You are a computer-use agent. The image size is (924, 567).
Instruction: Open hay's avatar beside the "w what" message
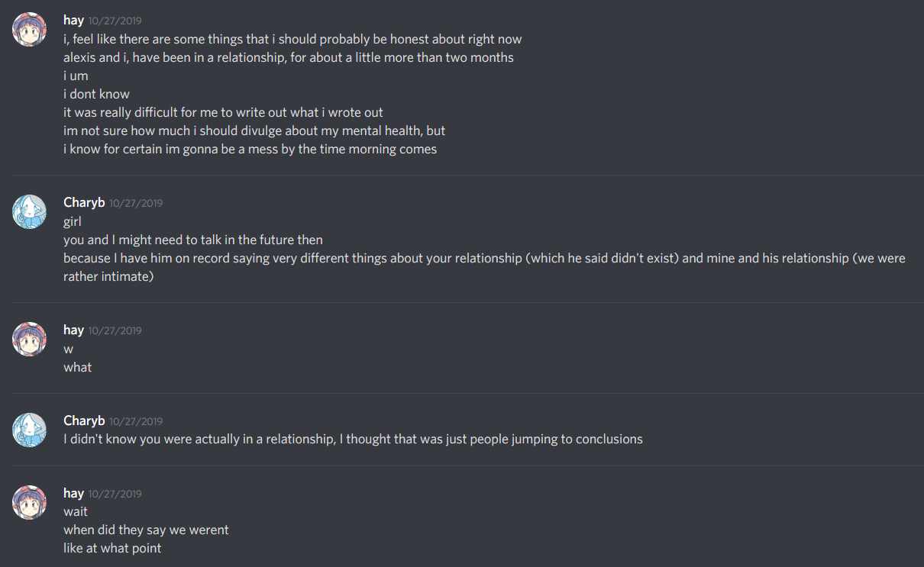pos(30,339)
